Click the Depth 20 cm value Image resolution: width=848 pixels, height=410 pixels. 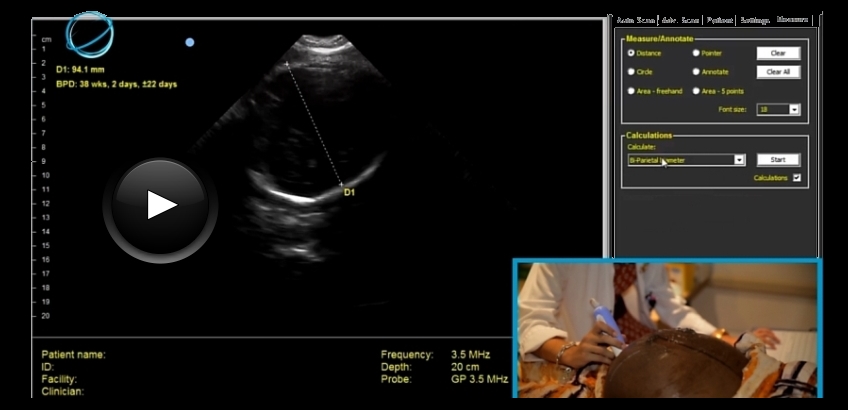click(465, 367)
